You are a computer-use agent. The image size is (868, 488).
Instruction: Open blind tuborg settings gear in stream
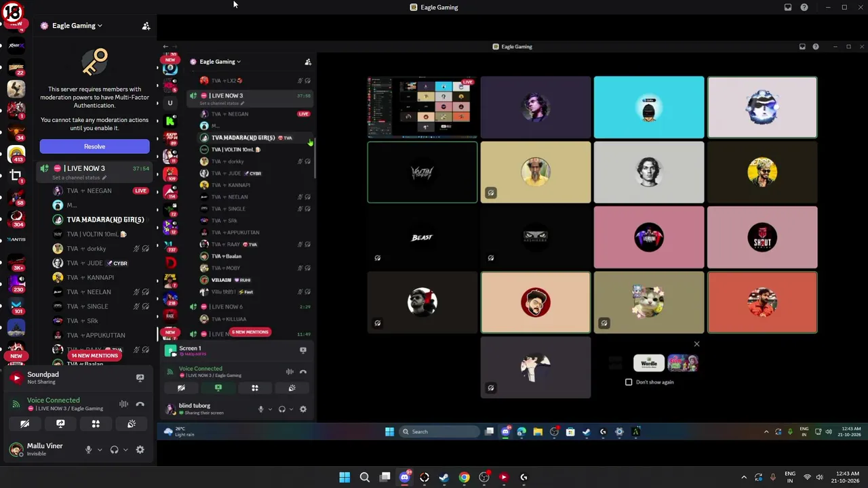click(x=303, y=409)
